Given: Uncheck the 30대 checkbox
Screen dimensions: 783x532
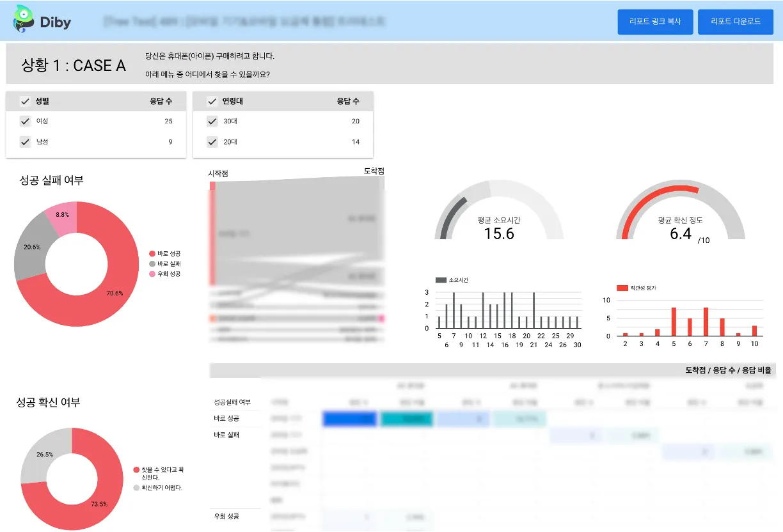Looking at the screenshot, I should point(212,121).
